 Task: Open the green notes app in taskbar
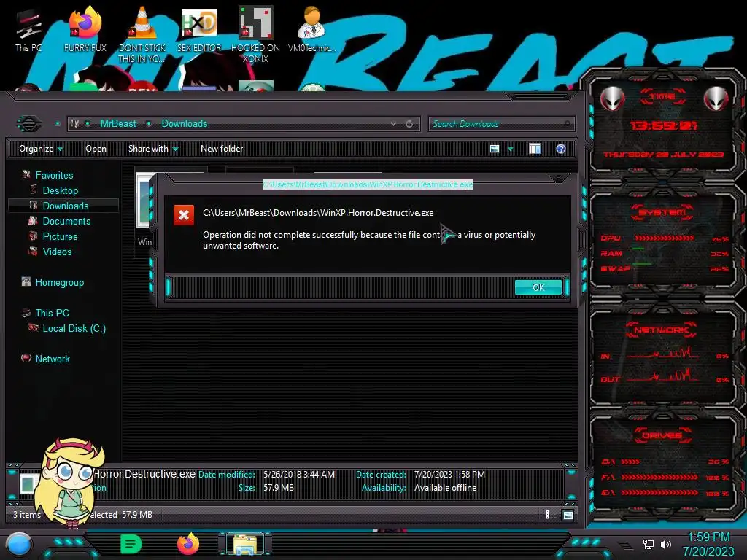tap(131, 544)
